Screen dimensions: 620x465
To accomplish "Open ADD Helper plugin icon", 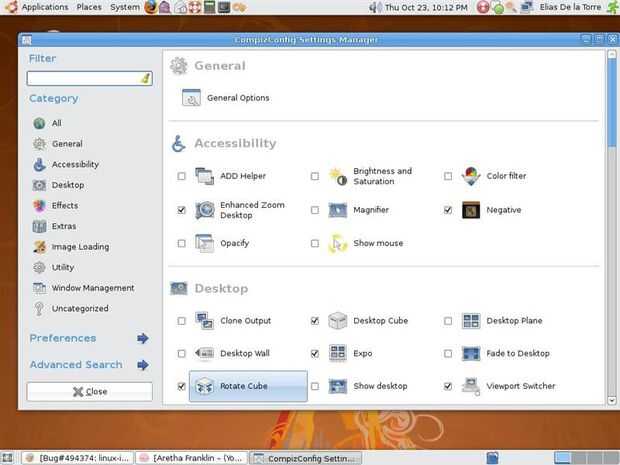I will [204, 176].
